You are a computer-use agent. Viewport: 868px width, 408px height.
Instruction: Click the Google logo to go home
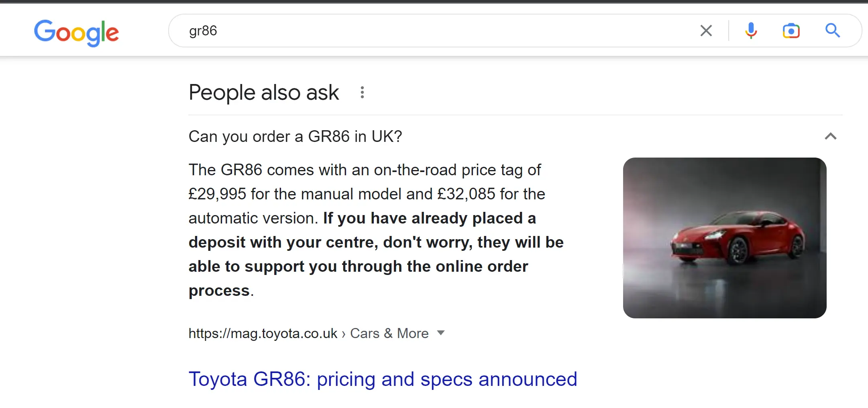pos(76,33)
